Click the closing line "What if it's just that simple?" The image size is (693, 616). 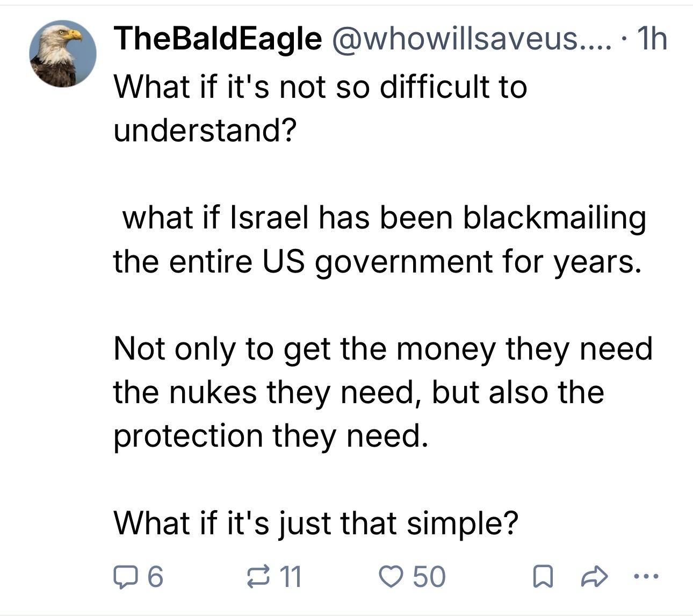316,523
